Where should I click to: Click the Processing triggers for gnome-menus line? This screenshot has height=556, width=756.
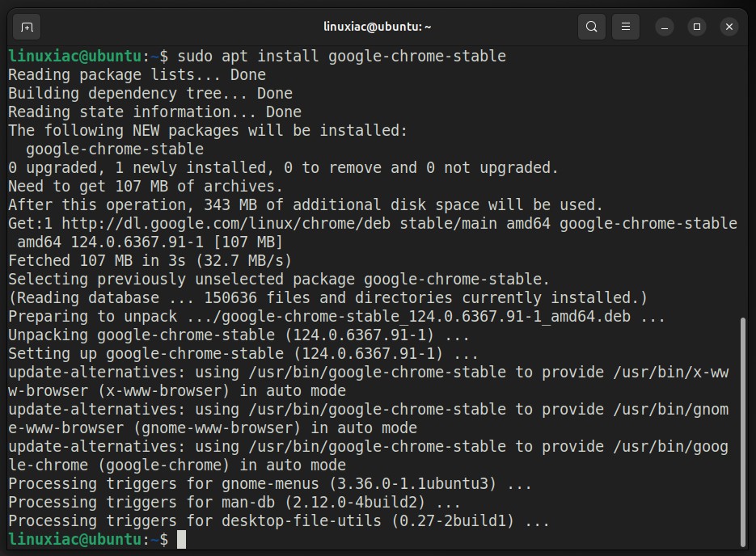point(270,484)
